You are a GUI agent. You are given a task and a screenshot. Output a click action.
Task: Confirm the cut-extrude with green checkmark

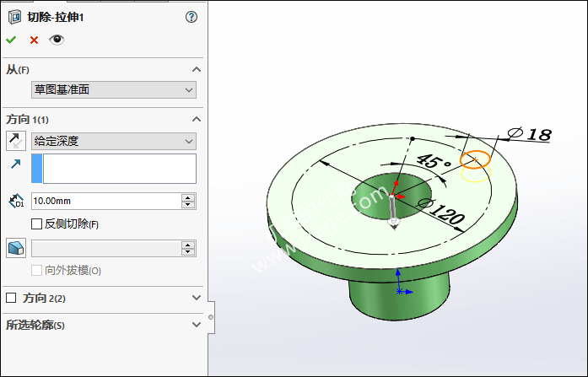(x=11, y=40)
